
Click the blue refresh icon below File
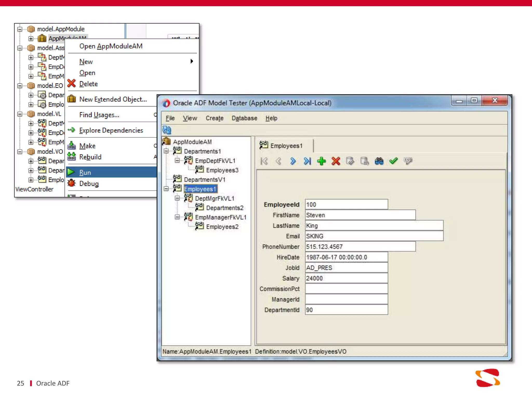tap(167, 130)
